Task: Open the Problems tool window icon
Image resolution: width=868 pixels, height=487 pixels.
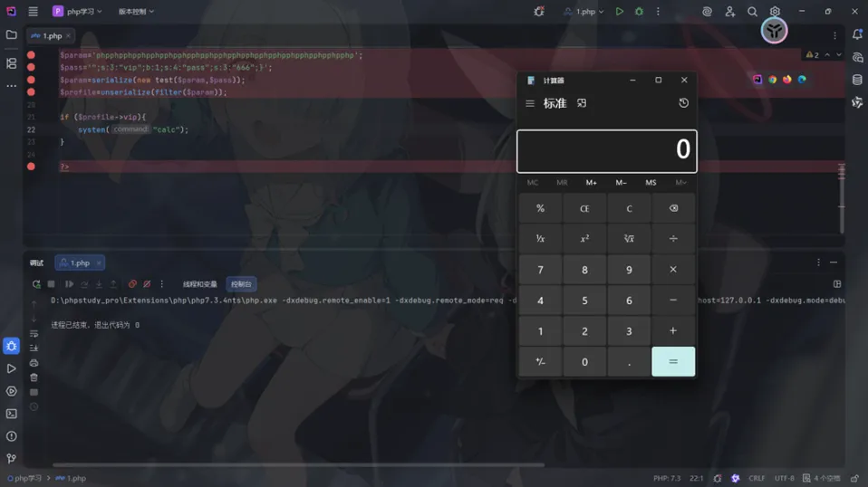Action: pyautogui.click(x=11, y=436)
